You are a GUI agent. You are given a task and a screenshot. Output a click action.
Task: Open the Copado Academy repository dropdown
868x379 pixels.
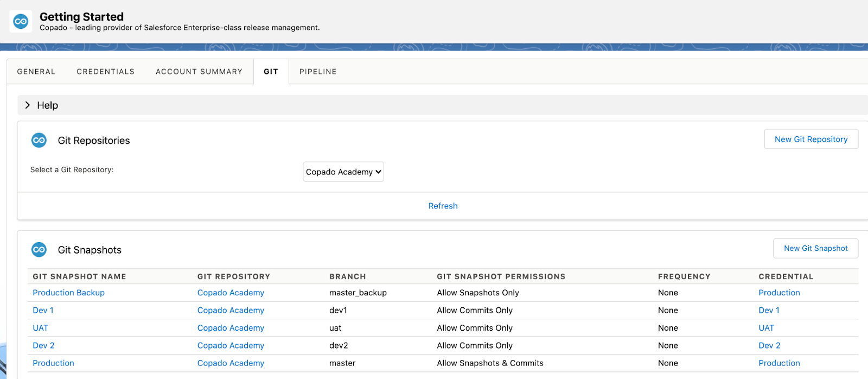pos(343,172)
